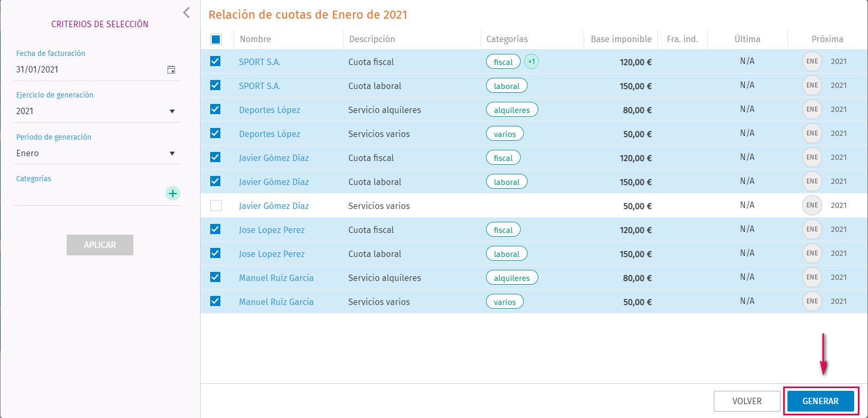Viewport: 868px width, 418px height.
Task: Uncheck Jose Lopez Perez Cuota laboral row
Action: point(216,253)
